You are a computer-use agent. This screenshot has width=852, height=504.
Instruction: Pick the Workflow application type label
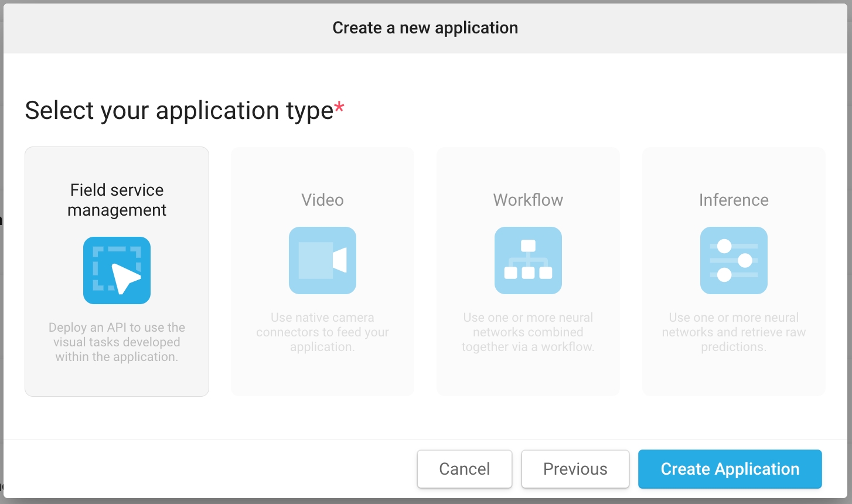pos(528,200)
